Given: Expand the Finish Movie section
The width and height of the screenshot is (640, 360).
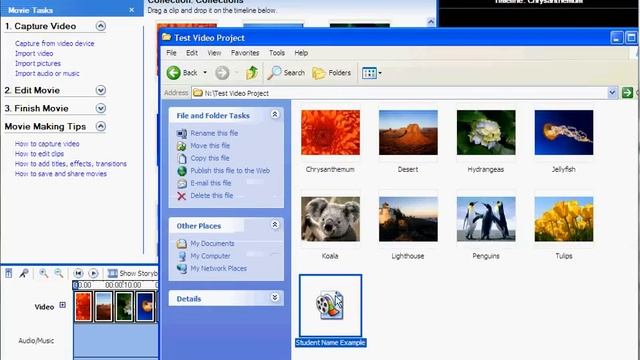Looking at the screenshot, I should click(x=100, y=108).
